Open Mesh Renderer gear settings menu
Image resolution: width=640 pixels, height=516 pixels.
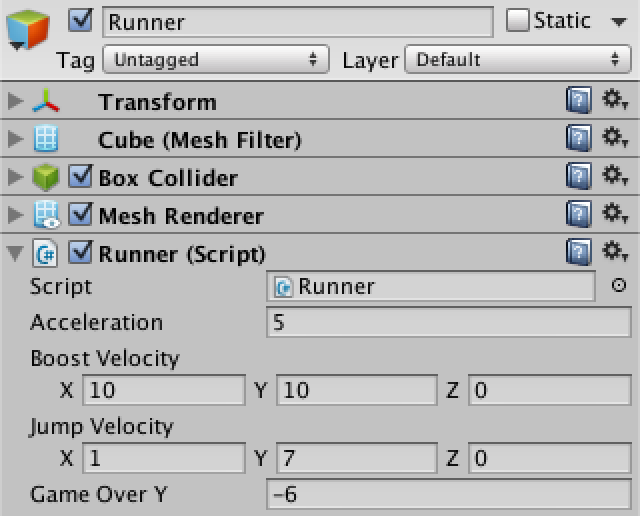click(x=615, y=213)
